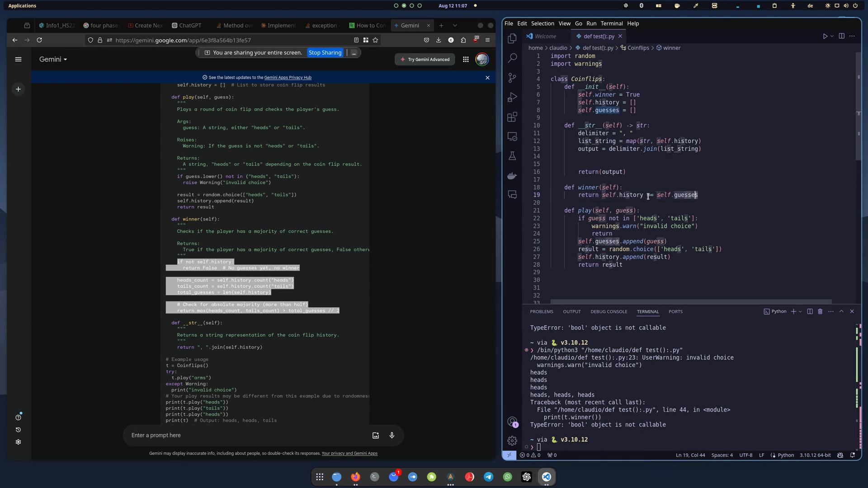Screen dimensions: 868x488
Task: Bookmark the Gemini page with the star
Action: [375, 40]
